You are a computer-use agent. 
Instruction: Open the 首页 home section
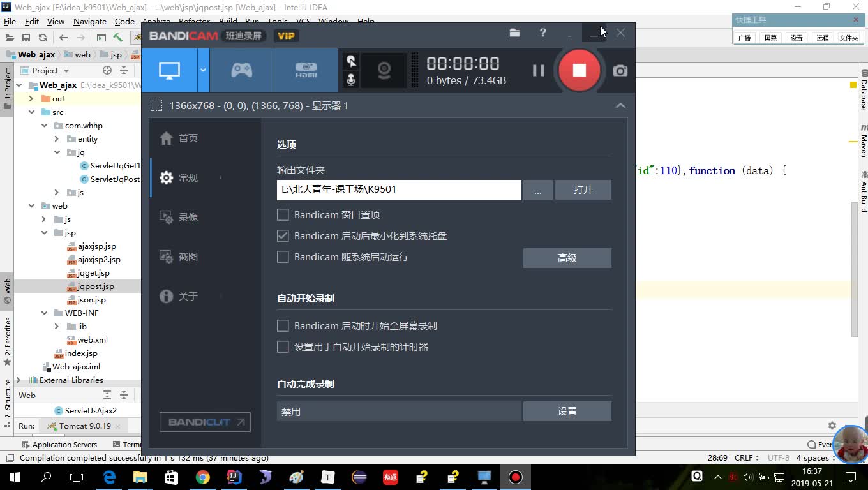[179, 138]
